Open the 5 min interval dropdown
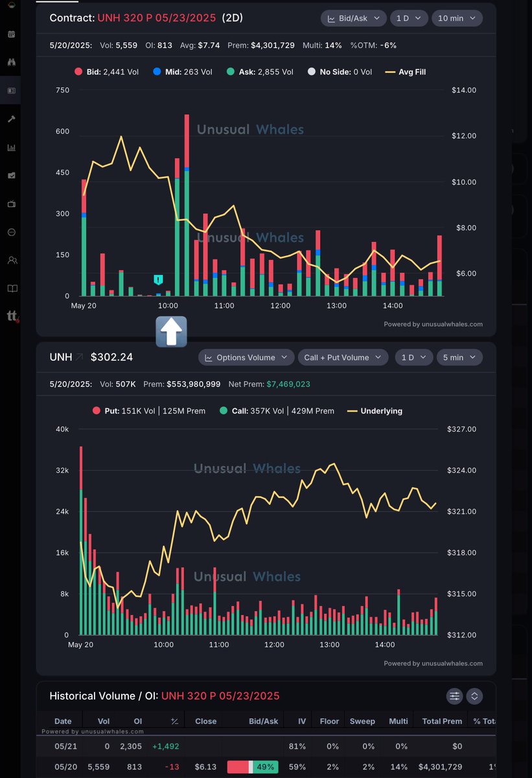The width and height of the screenshot is (532, 778). tap(459, 357)
